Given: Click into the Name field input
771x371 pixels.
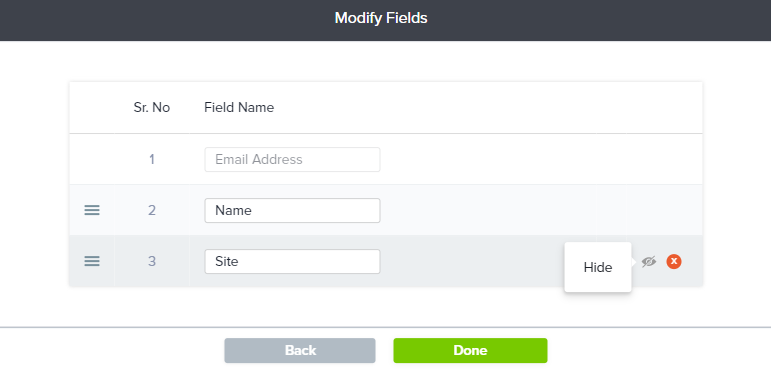Looking at the screenshot, I should click(x=292, y=210).
